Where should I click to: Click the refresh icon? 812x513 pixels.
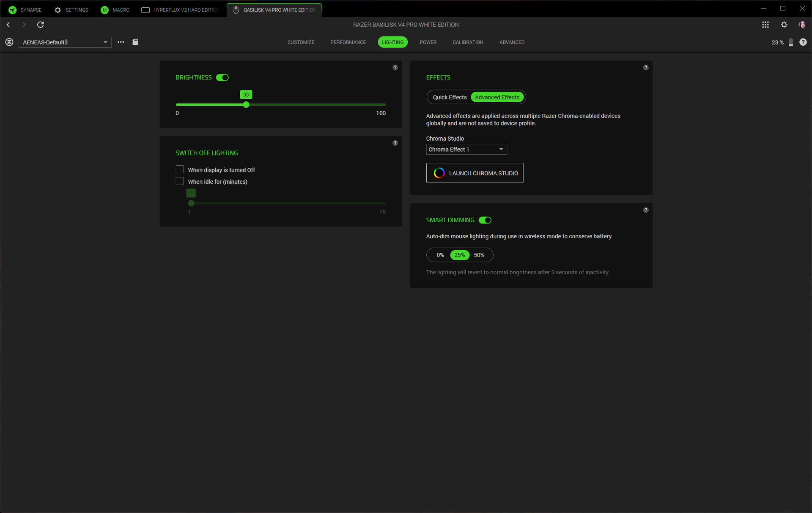tap(41, 25)
